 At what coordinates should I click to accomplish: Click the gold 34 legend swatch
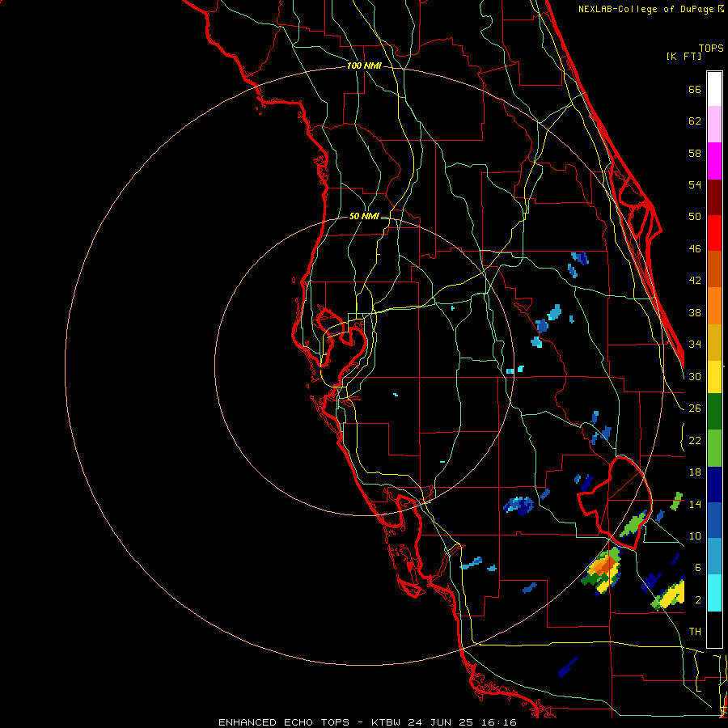714,342
